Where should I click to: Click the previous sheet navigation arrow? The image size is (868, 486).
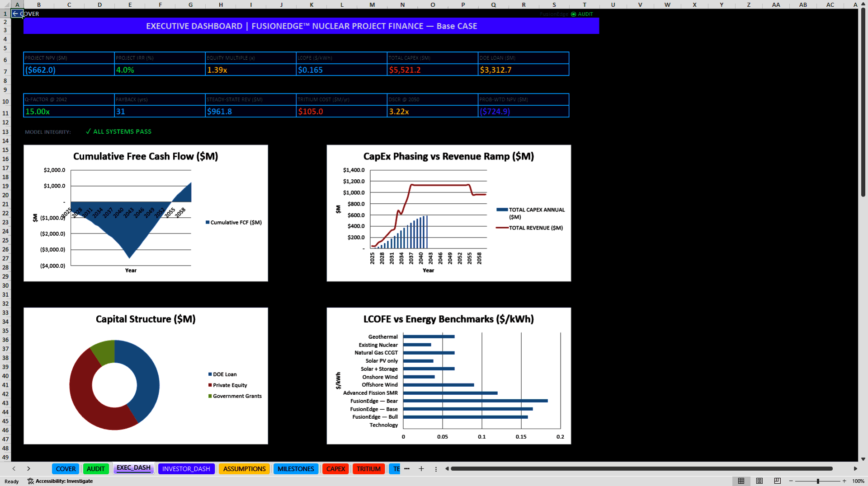pyautogui.click(x=14, y=469)
